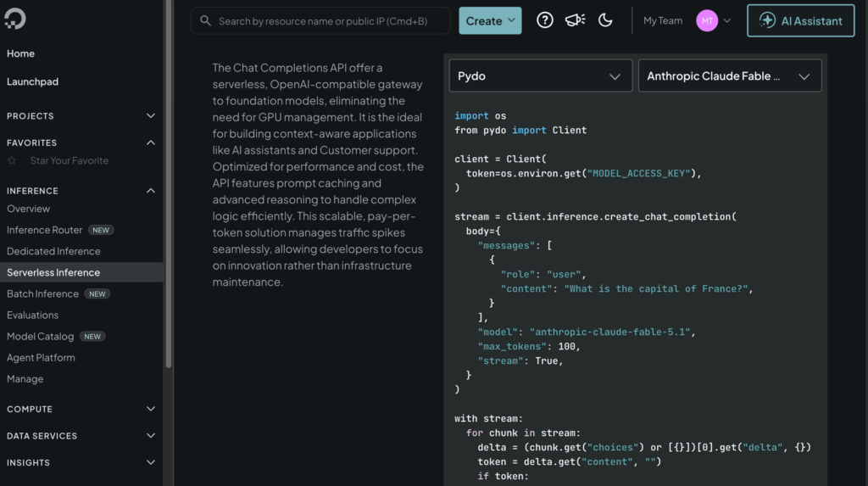
Task: Select Serverless Inference in sidebar
Action: click(81, 272)
